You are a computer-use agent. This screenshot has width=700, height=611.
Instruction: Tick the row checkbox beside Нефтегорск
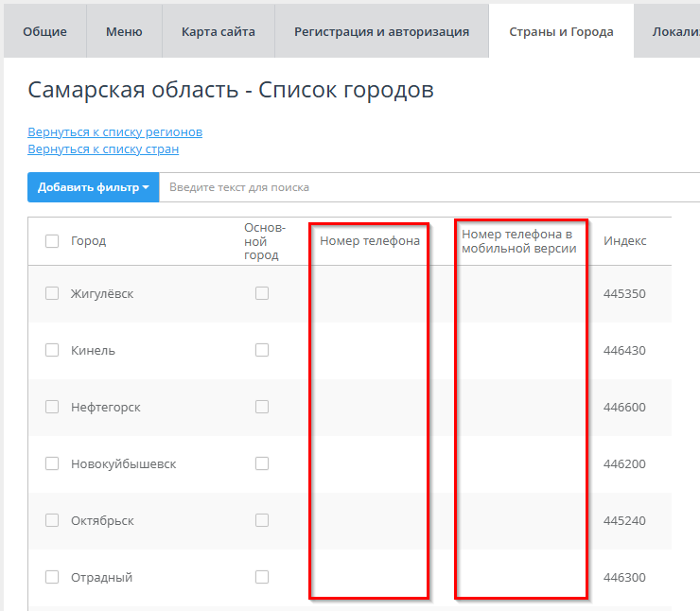52,407
